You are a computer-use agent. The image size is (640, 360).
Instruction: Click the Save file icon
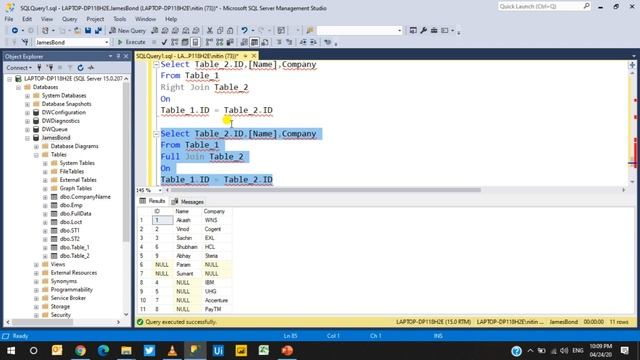coord(88,31)
